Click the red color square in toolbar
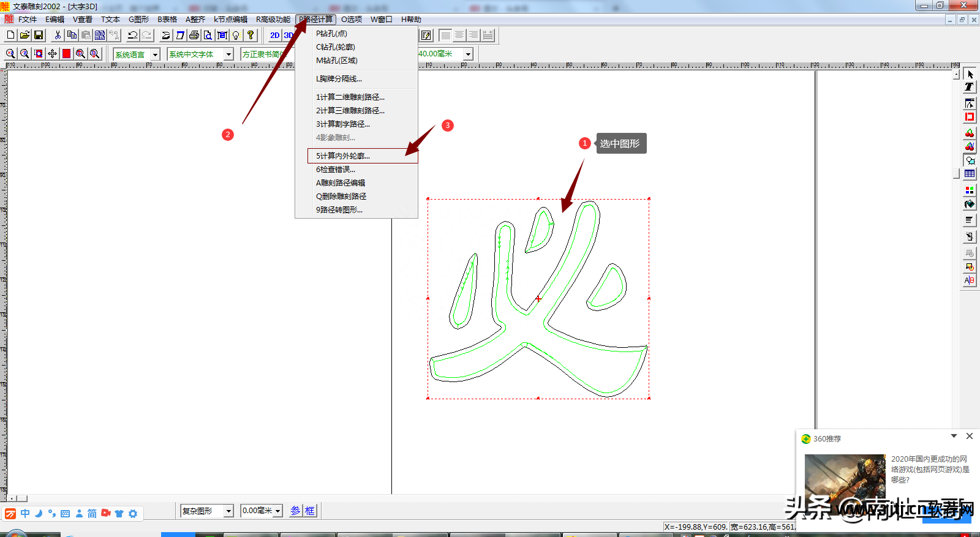Screen dimensions: 980x537 point(66,54)
